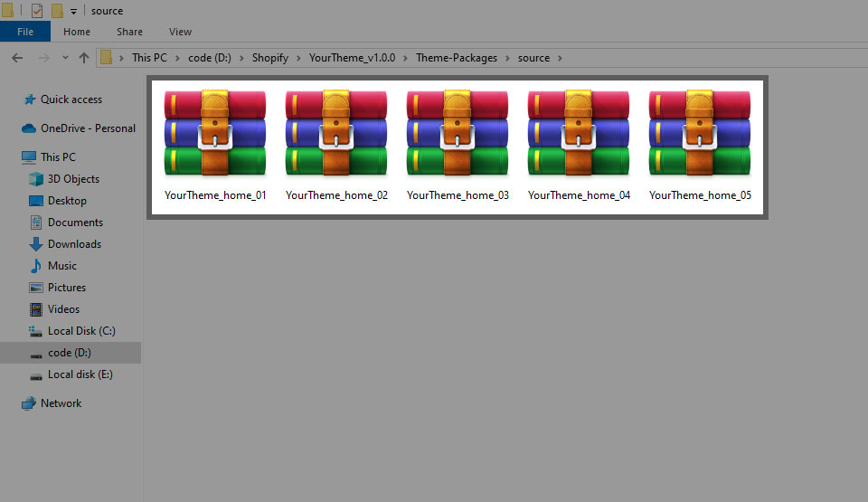The image size is (868, 502).
Task: Select Local Disk (C:) in navigation pane
Action: point(81,331)
